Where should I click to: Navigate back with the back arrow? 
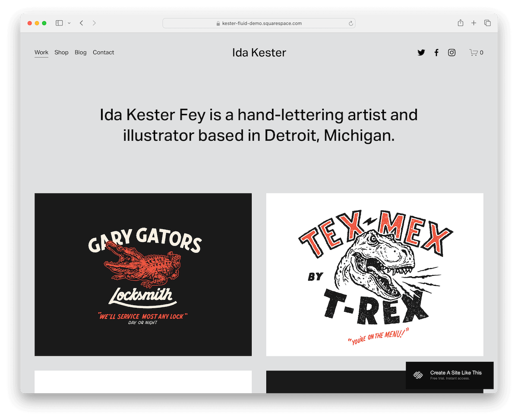(x=81, y=23)
